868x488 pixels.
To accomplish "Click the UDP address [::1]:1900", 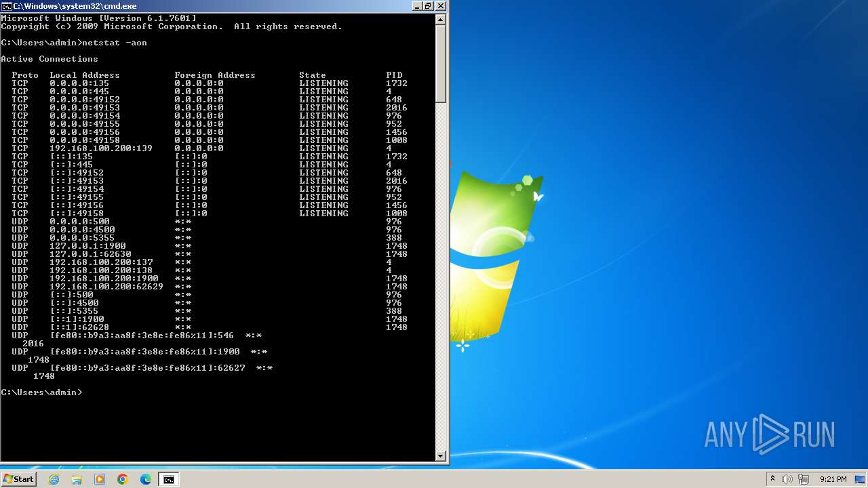I will coord(77,319).
